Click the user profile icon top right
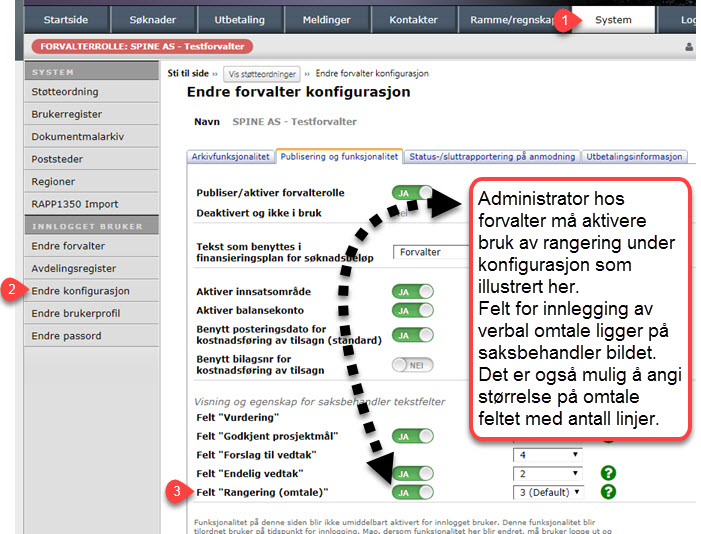This screenshot has width=701, height=534. (x=689, y=47)
